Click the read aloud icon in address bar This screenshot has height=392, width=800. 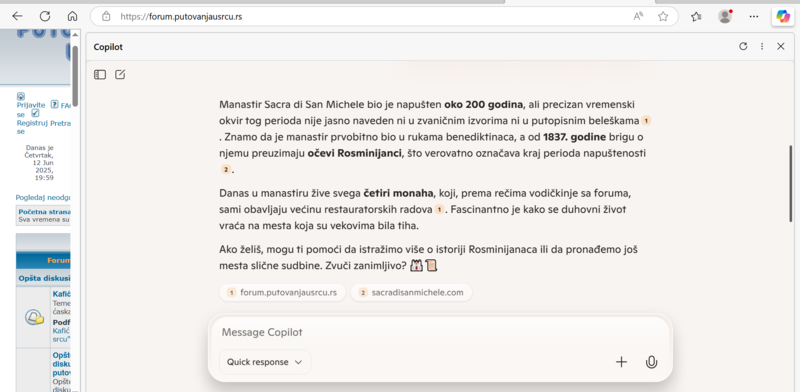pos(638,16)
